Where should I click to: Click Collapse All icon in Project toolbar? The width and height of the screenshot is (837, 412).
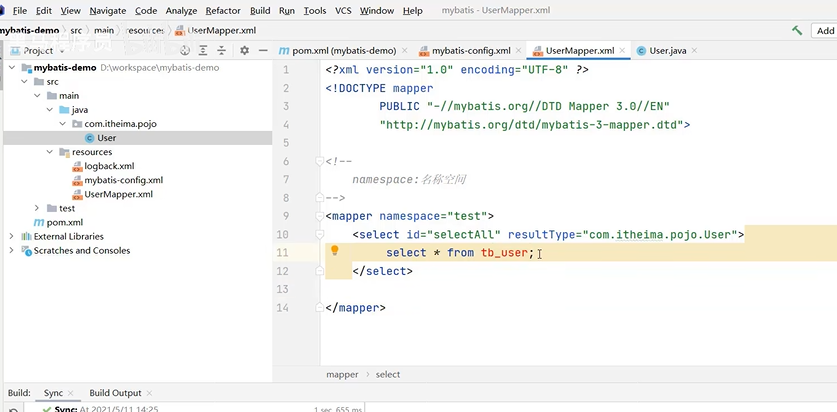click(x=222, y=50)
